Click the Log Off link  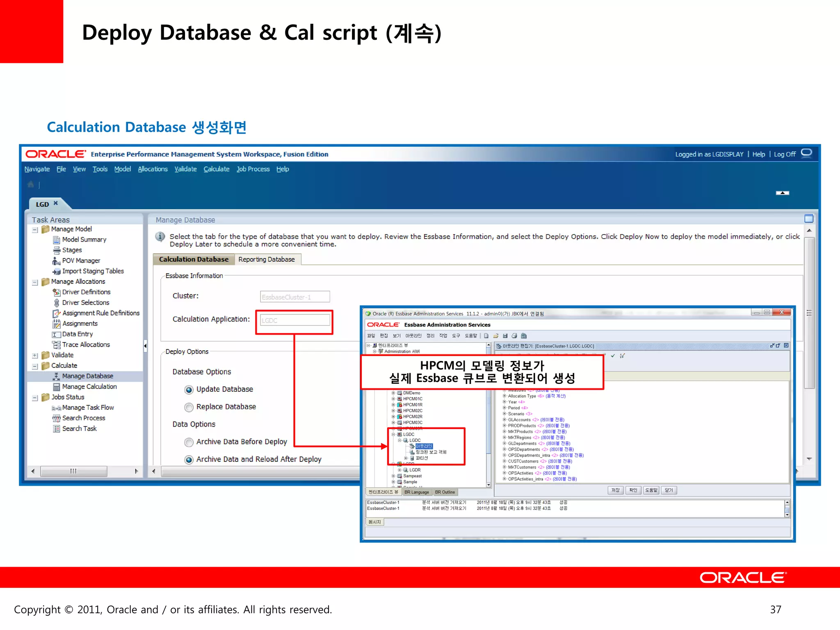coord(785,154)
